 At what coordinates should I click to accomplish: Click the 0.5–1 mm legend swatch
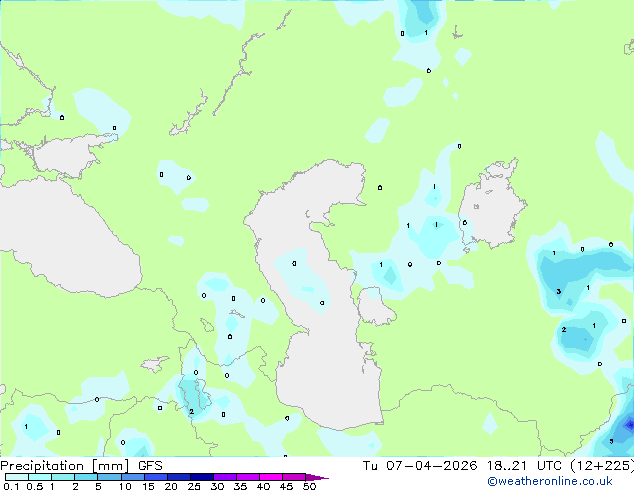coord(40,477)
